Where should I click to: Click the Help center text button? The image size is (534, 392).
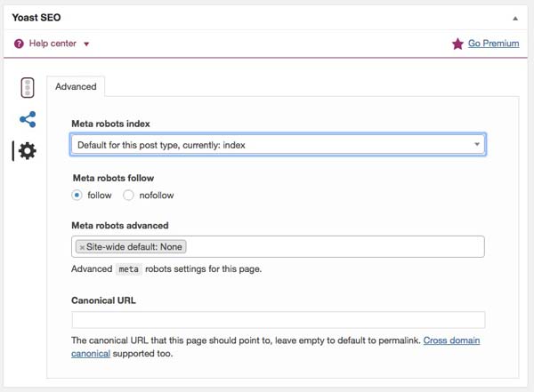[x=53, y=44]
